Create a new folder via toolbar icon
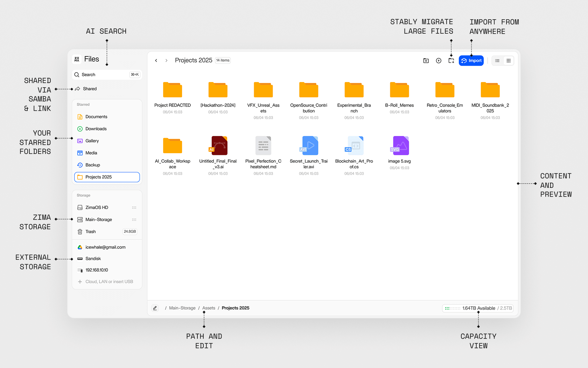Screen dimensions: 588x368 426,61
